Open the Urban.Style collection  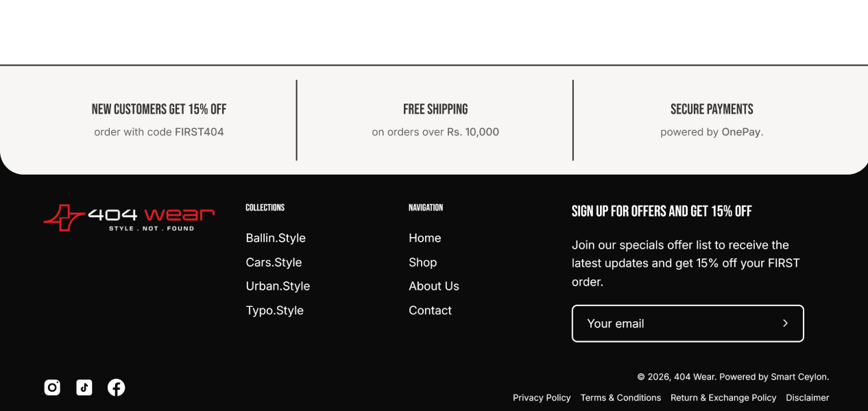(x=278, y=286)
